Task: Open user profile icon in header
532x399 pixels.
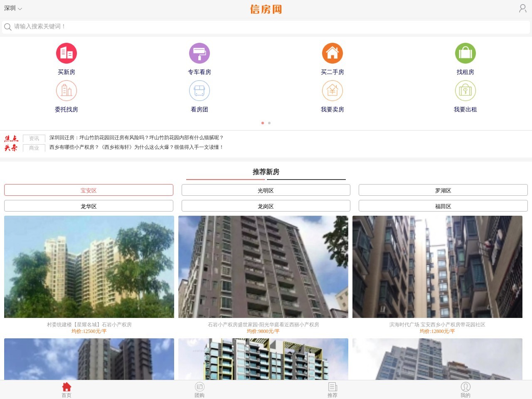Action: pos(523,8)
